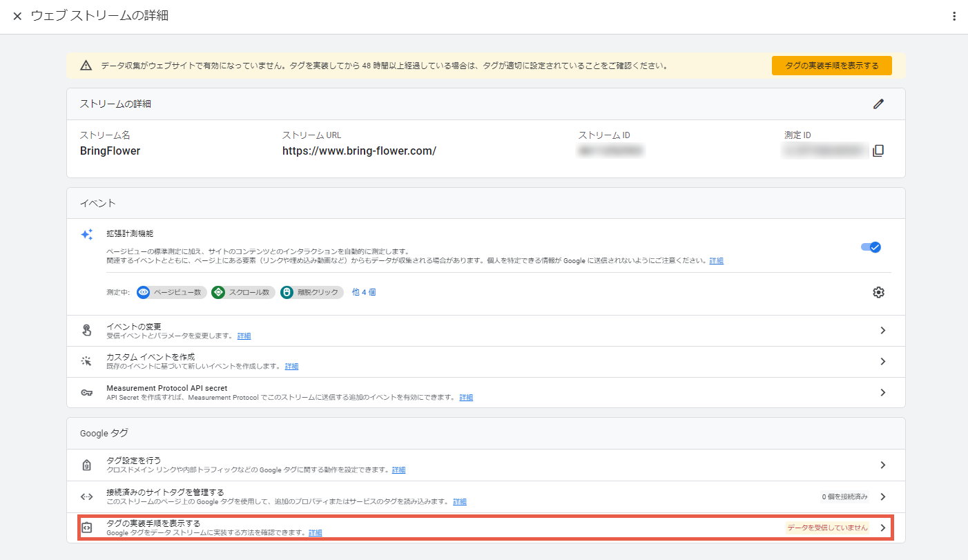Copy the measurement ID
Viewport: 968px width, 560px height.
coord(878,151)
